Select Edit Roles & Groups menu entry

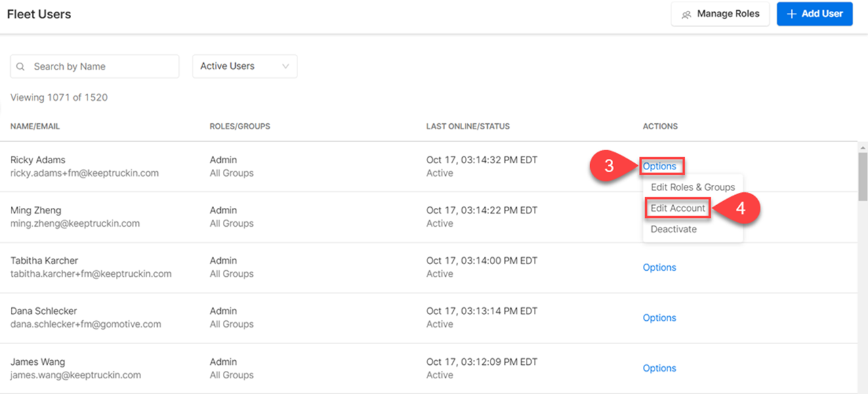coord(693,187)
